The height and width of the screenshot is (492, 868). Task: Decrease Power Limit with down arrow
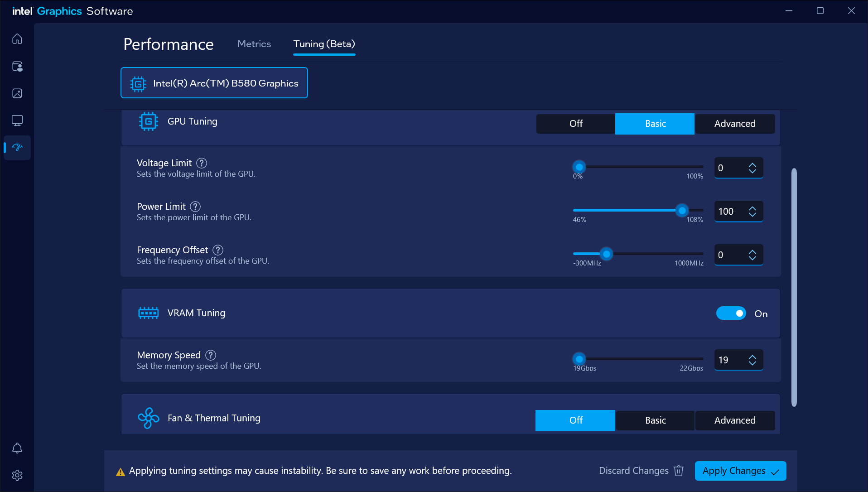[x=752, y=215]
